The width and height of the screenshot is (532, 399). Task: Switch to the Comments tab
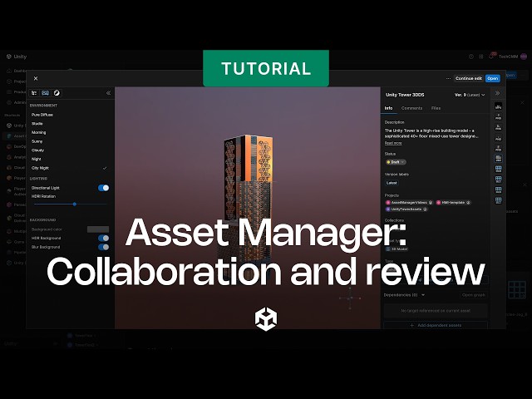point(412,108)
